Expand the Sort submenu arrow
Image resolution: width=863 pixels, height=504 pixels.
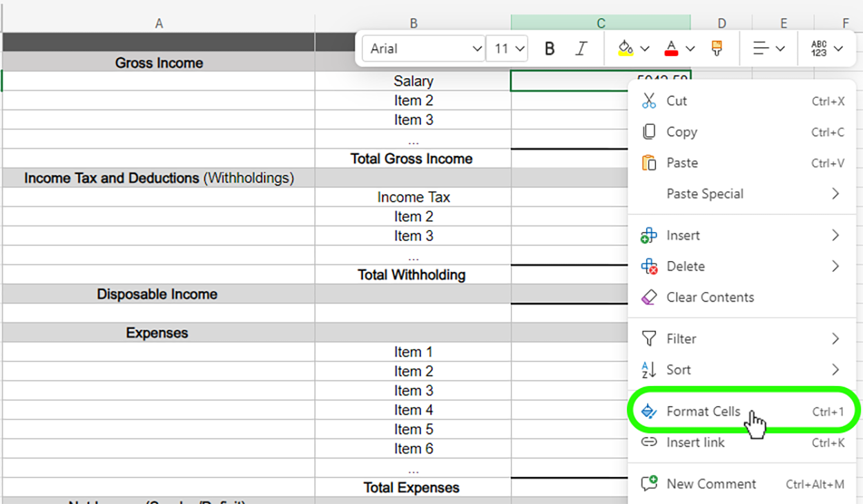pos(835,370)
